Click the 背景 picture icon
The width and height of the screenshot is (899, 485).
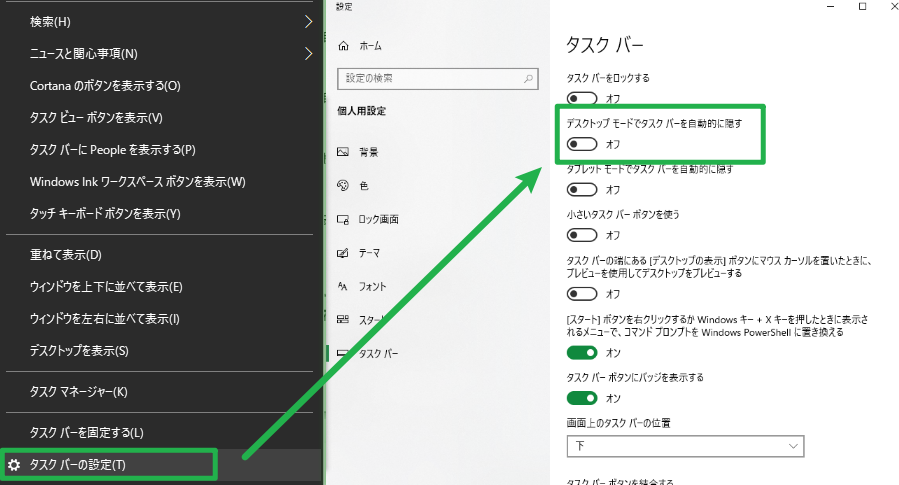click(343, 152)
